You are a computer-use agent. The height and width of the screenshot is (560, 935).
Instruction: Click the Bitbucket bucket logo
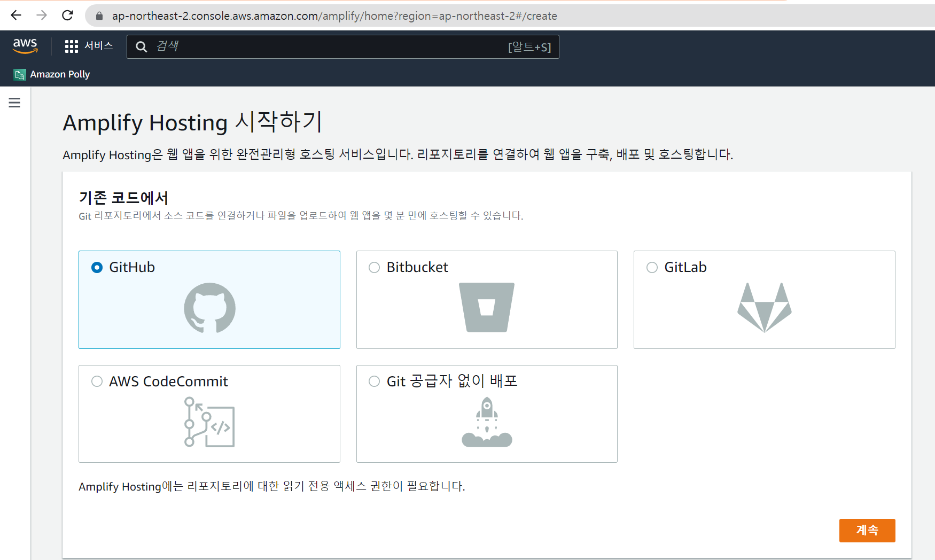point(487,307)
